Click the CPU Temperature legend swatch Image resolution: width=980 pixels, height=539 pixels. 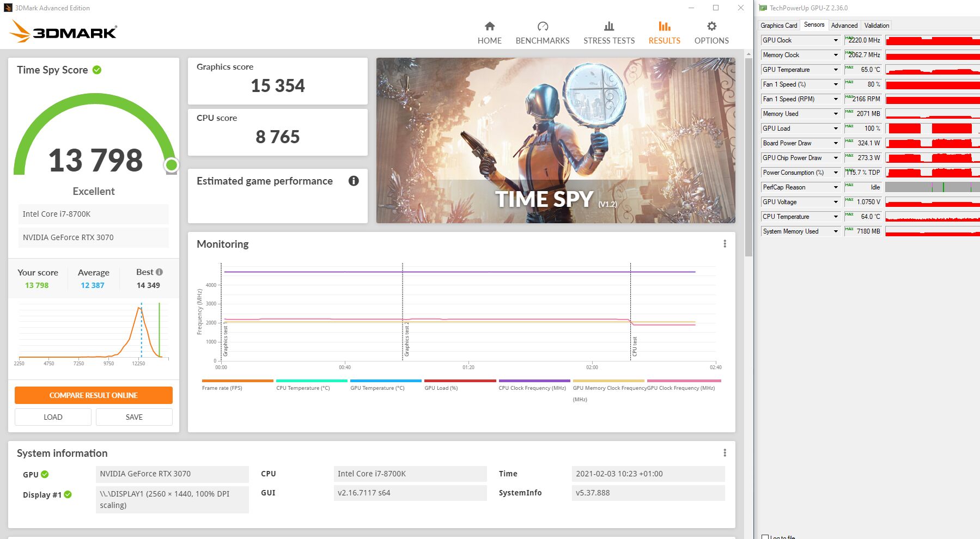312,381
